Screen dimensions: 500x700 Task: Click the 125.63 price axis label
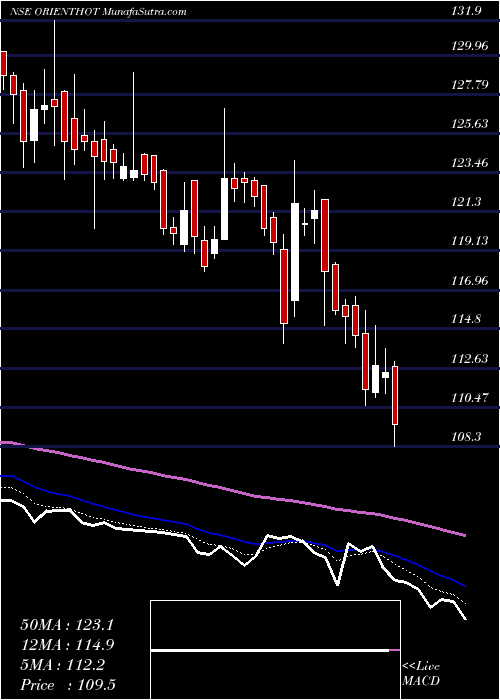[x=470, y=123]
